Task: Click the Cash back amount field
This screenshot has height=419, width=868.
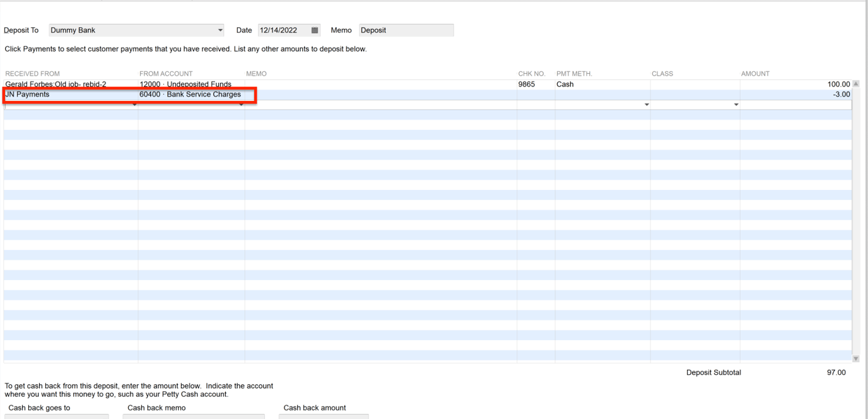Action: 324,416
